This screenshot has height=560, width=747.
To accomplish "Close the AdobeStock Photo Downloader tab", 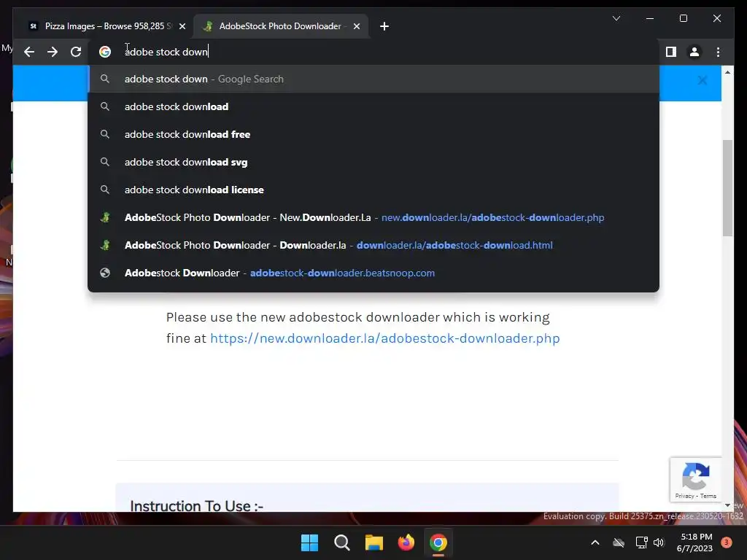I will click(x=356, y=26).
